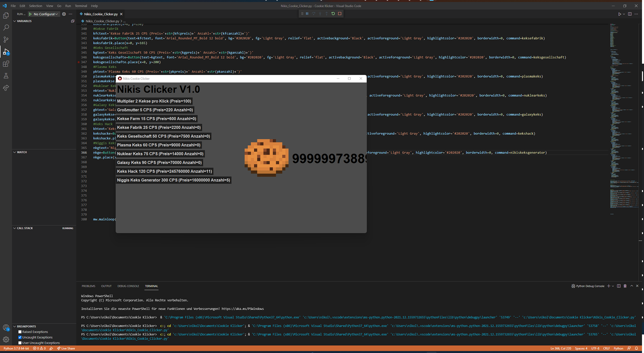Buy Großmutter 5 CPS upgrade

coord(155,110)
